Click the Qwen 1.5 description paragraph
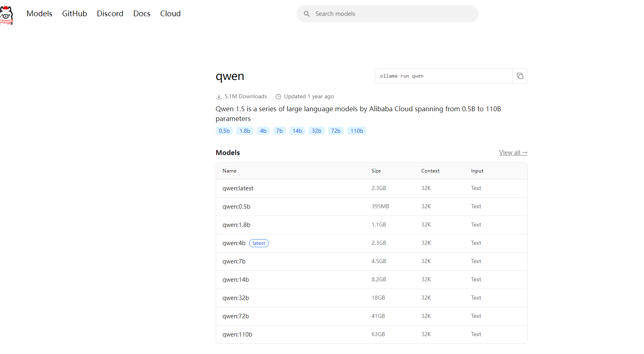 point(358,114)
